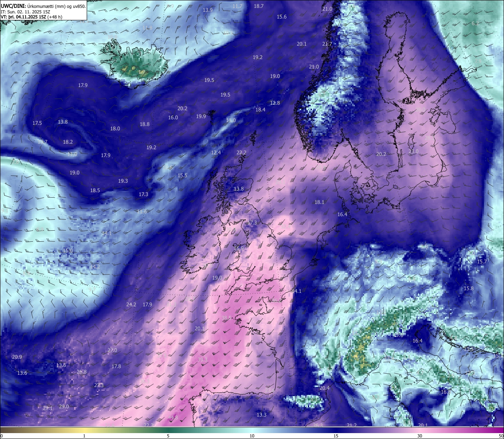
Task: Click the 21.7 value near Norway's coast
Action: [x=327, y=44]
